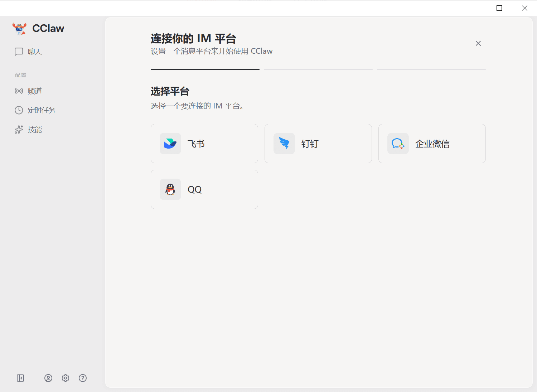Click the help question mark icon
537x392 pixels.
coord(83,378)
